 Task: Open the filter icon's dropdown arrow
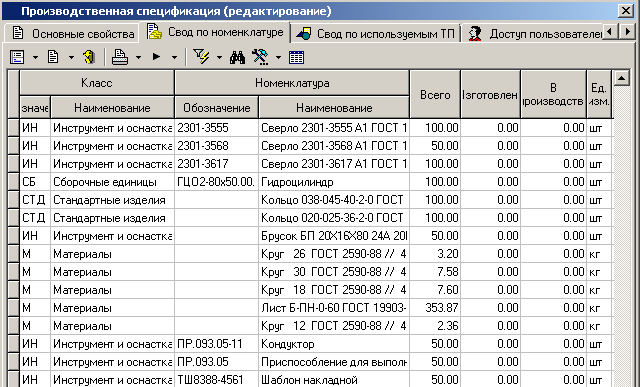click(219, 58)
